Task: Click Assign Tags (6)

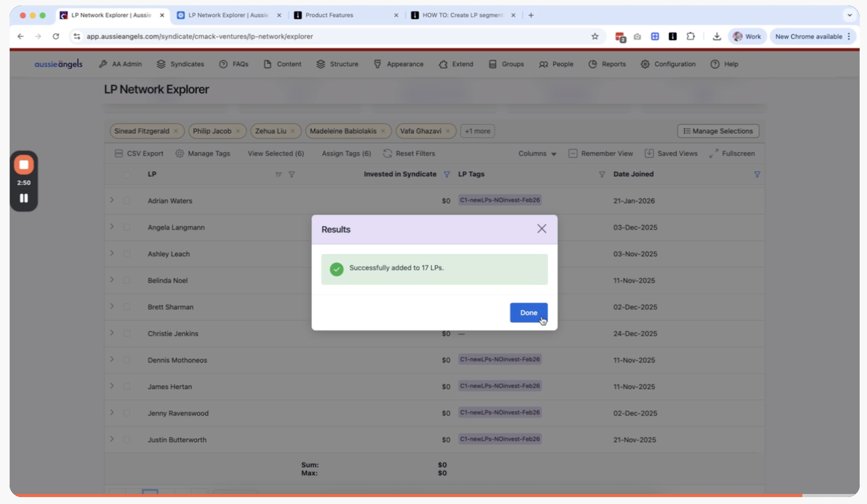Action: (346, 153)
